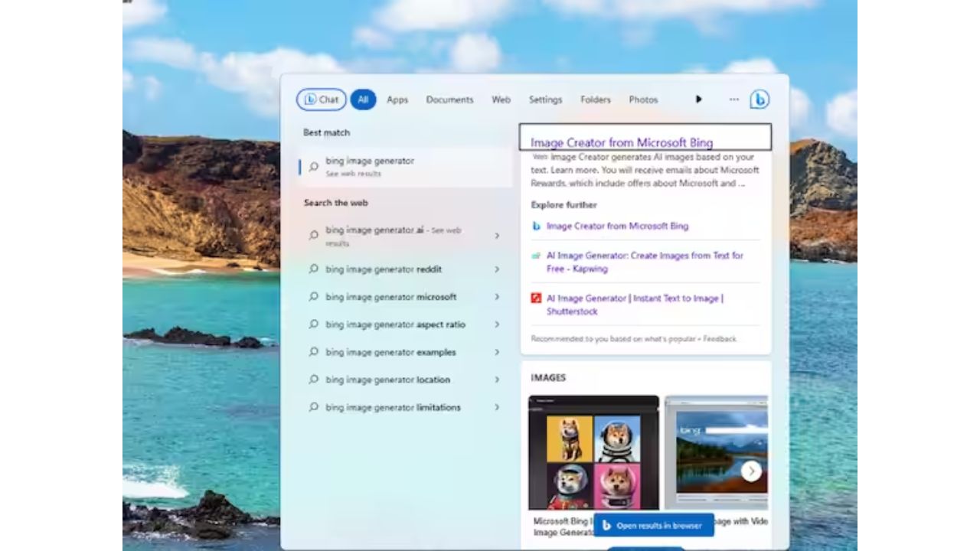
Task: Click the Kapwing site icon
Action: [x=536, y=256]
